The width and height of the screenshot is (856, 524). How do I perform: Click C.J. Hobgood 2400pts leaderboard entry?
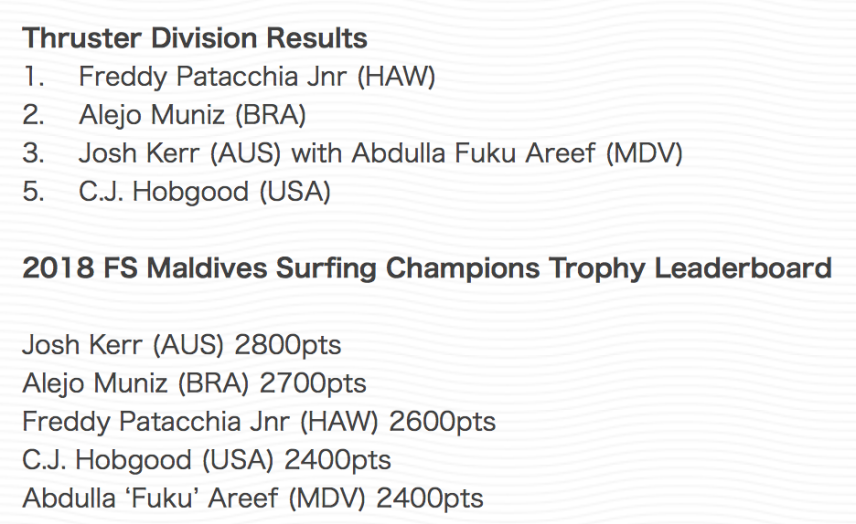click(x=207, y=460)
